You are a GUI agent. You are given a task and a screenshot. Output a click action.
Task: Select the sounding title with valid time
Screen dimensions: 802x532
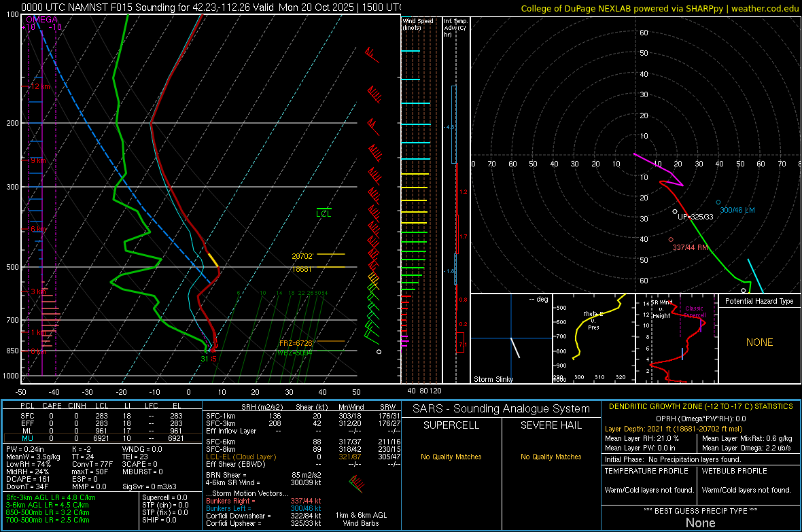pyautogui.click(x=211, y=7)
